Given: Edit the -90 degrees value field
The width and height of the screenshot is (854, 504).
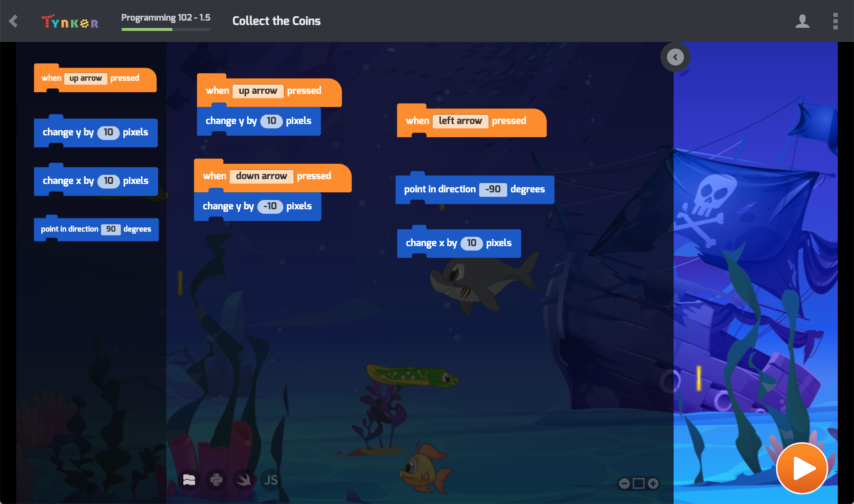Looking at the screenshot, I should (x=493, y=189).
